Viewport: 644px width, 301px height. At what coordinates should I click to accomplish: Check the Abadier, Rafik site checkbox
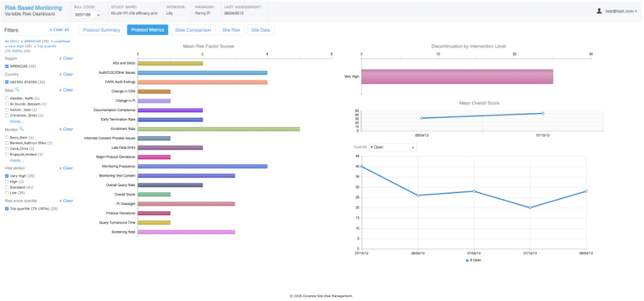tap(6, 98)
